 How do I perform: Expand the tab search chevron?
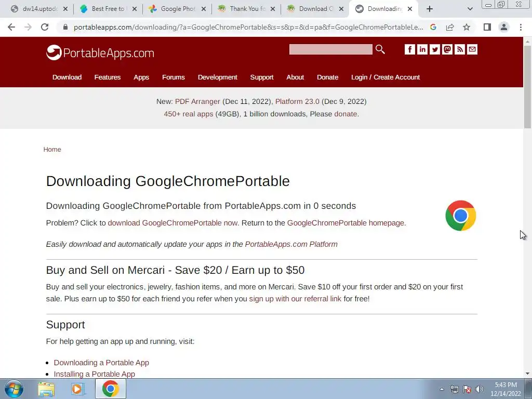point(470,9)
